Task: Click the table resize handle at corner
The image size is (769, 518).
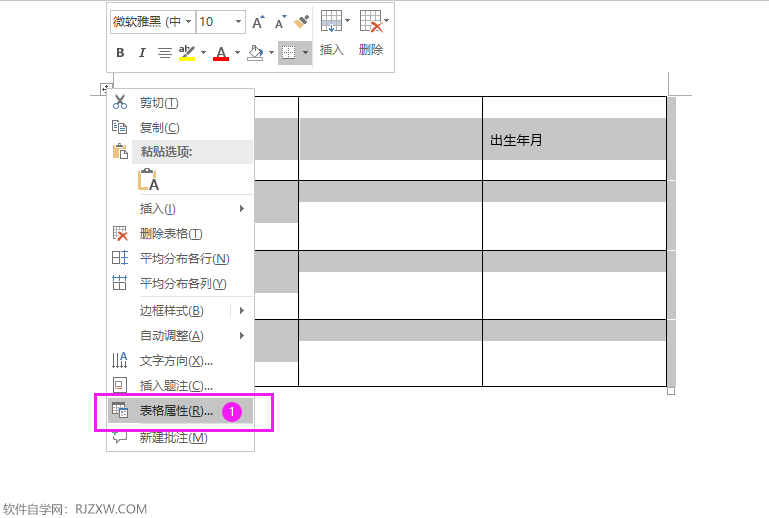Action: 671,391
